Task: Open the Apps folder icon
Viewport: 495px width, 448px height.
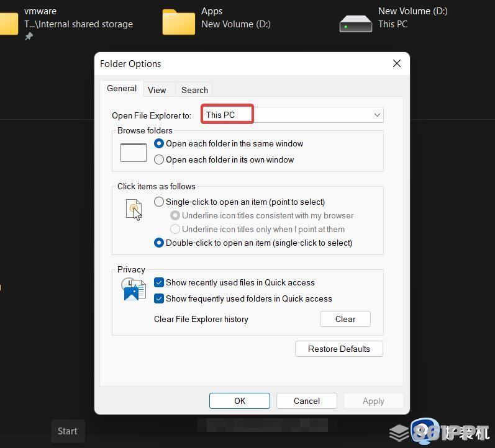Action: pos(179,22)
